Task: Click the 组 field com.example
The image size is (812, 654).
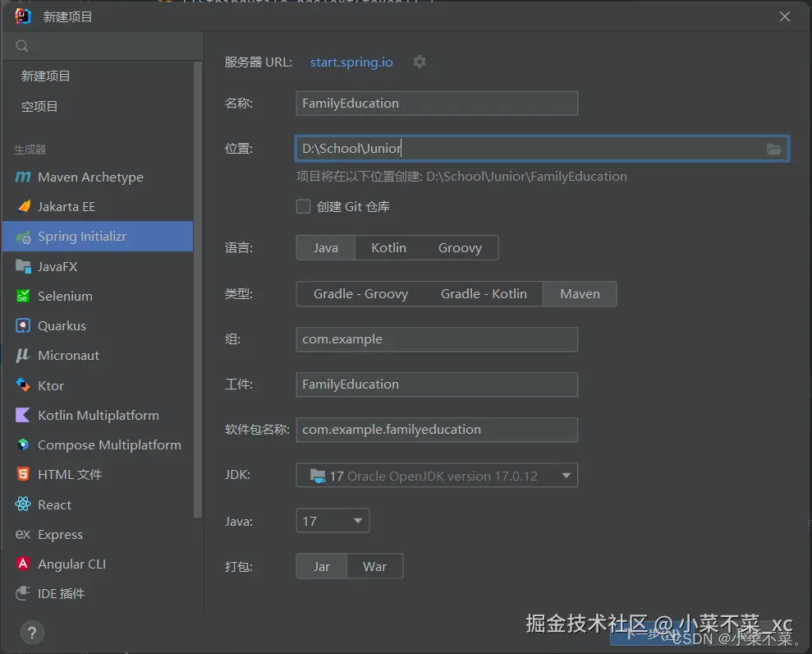Action: tap(437, 339)
